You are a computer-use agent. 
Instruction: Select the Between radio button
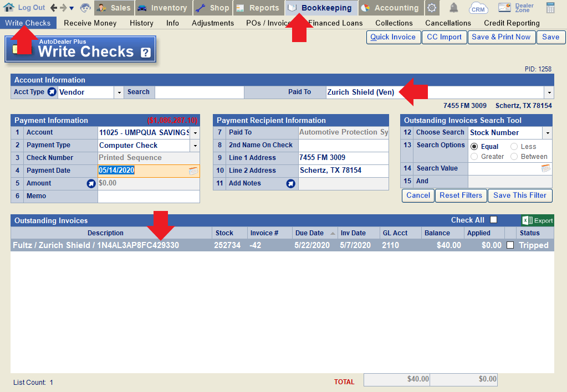coord(514,157)
